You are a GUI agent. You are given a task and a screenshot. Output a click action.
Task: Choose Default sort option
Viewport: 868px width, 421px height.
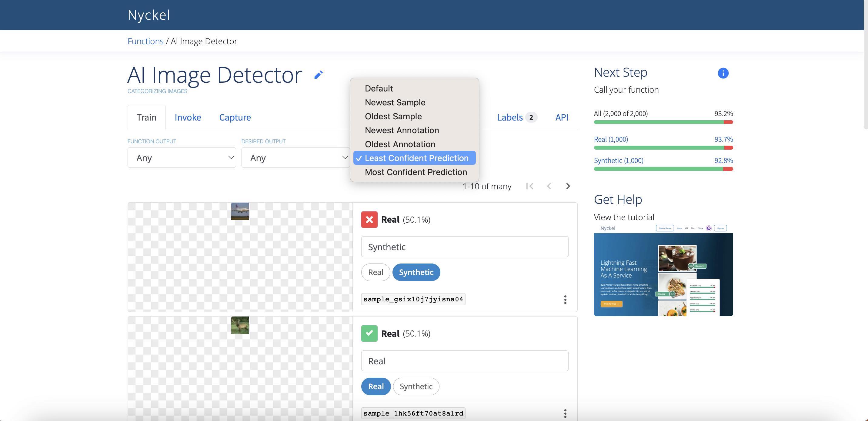pos(414,88)
